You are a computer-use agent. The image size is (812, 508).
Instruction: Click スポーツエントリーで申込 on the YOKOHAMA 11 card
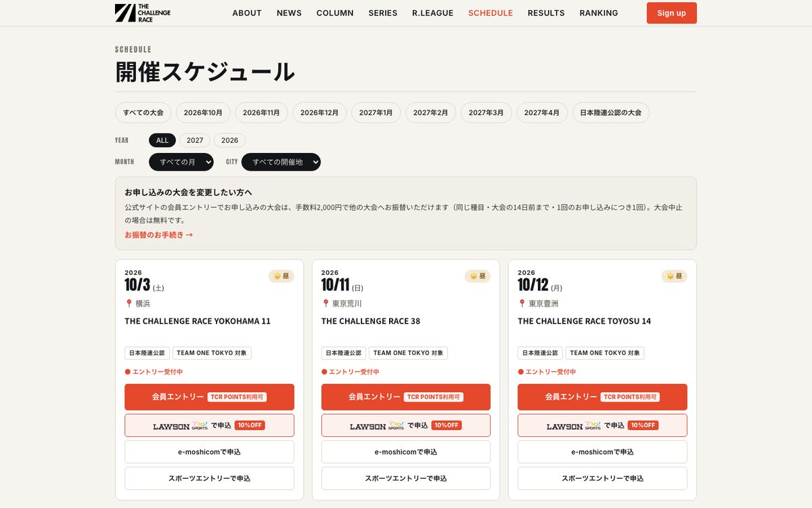click(x=209, y=478)
